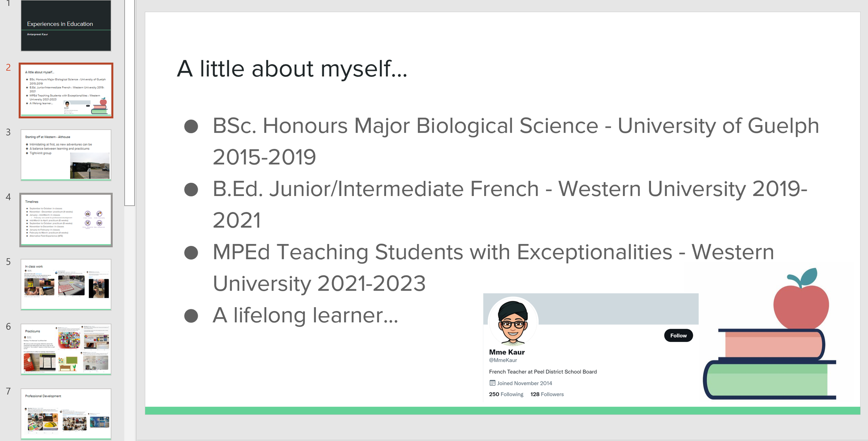868x441 pixels.
Task: Click the green footer bar on slide
Action: pos(502,411)
